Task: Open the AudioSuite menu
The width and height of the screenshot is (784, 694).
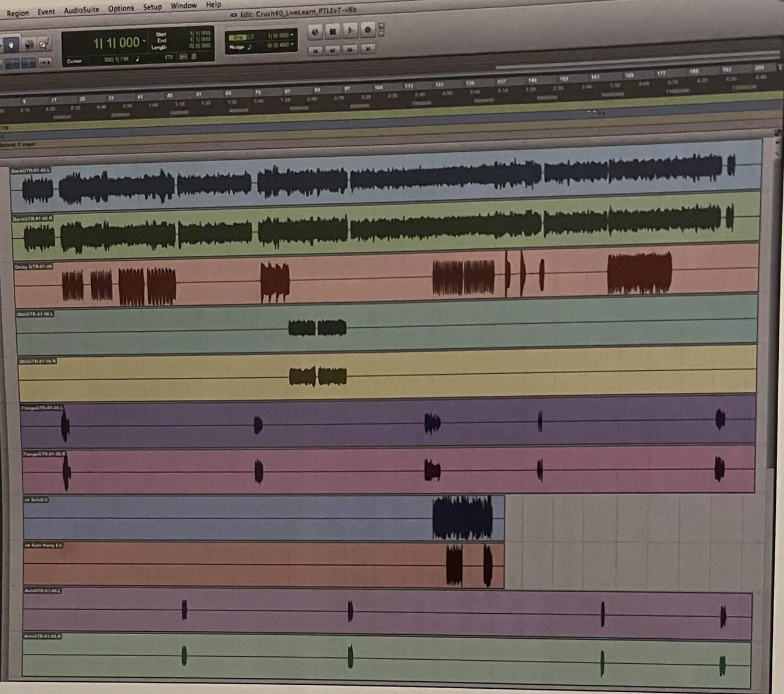Action: (81, 10)
